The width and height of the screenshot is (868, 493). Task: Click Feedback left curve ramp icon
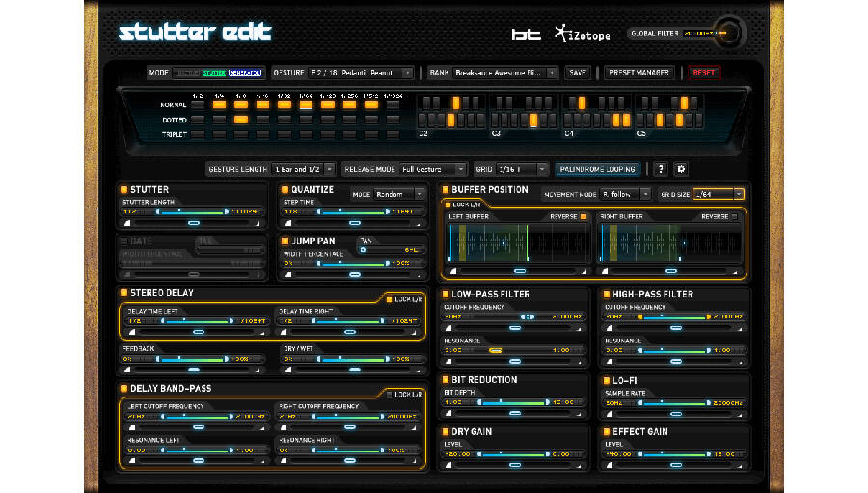point(127,370)
